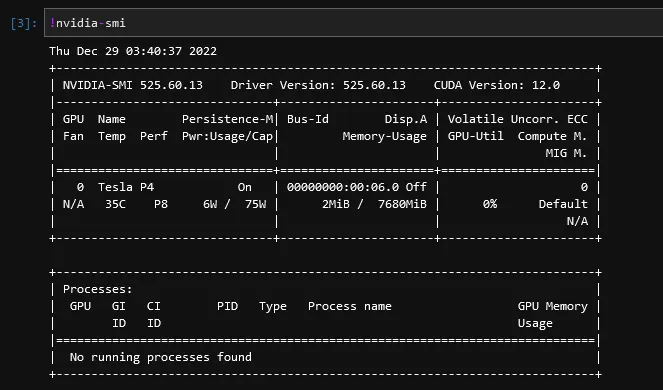
Task: Click the PID column header
Action: (227, 306)
